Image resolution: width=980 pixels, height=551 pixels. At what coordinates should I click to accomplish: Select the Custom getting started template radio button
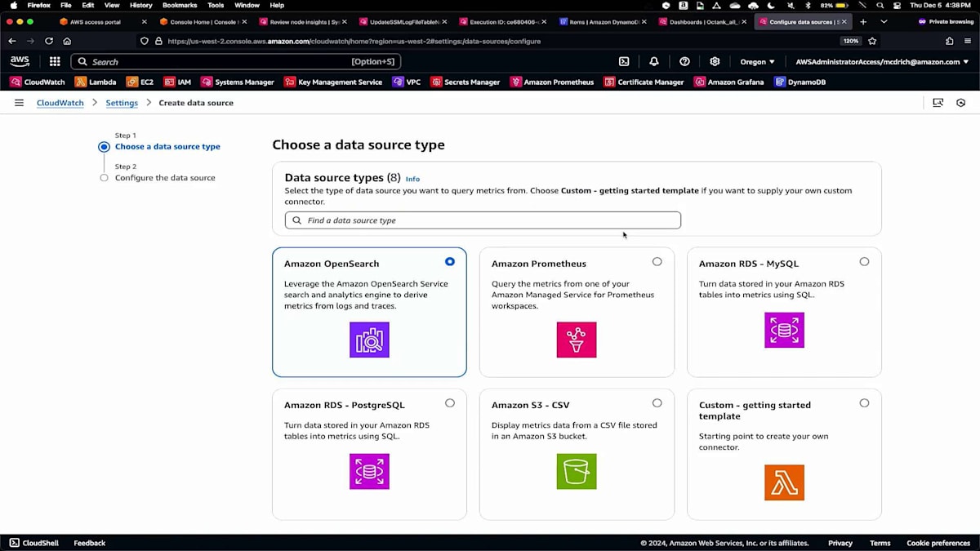(x=864, y=402)
